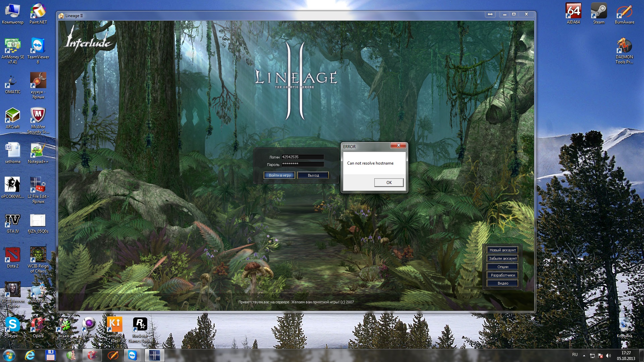Select the Skype desktop icon
This screenshot has width=644, height=362.
[x=13, y=328]
